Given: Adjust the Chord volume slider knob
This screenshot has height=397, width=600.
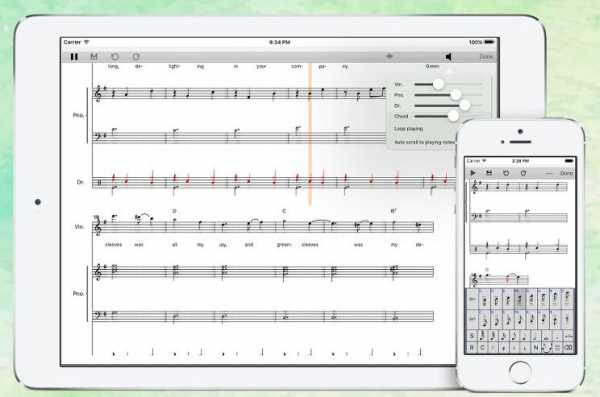Looking at the screenshot, I should tap(453, 116).
